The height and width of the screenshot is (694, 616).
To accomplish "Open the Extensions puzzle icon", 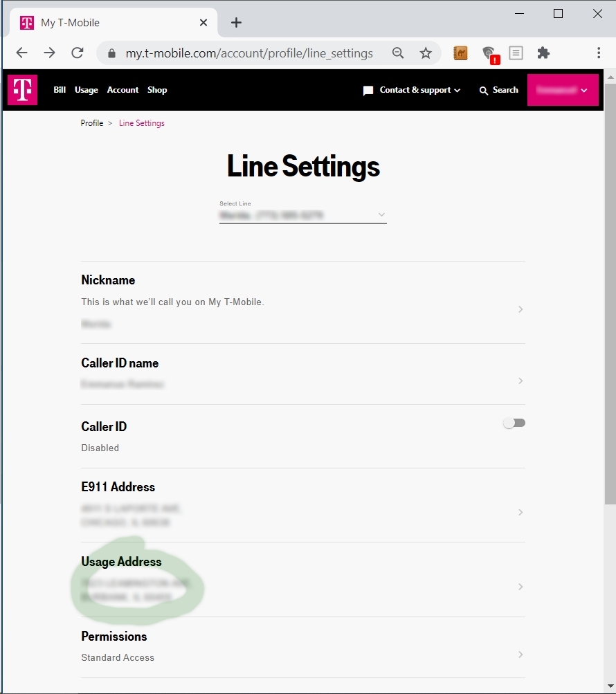I will coord(543,53).
